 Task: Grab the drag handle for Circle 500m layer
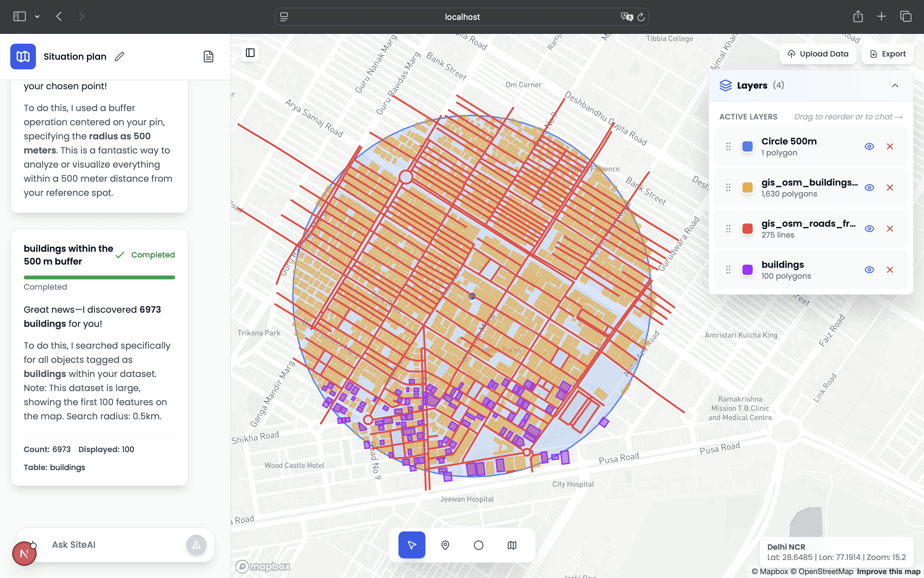[728, 146]
